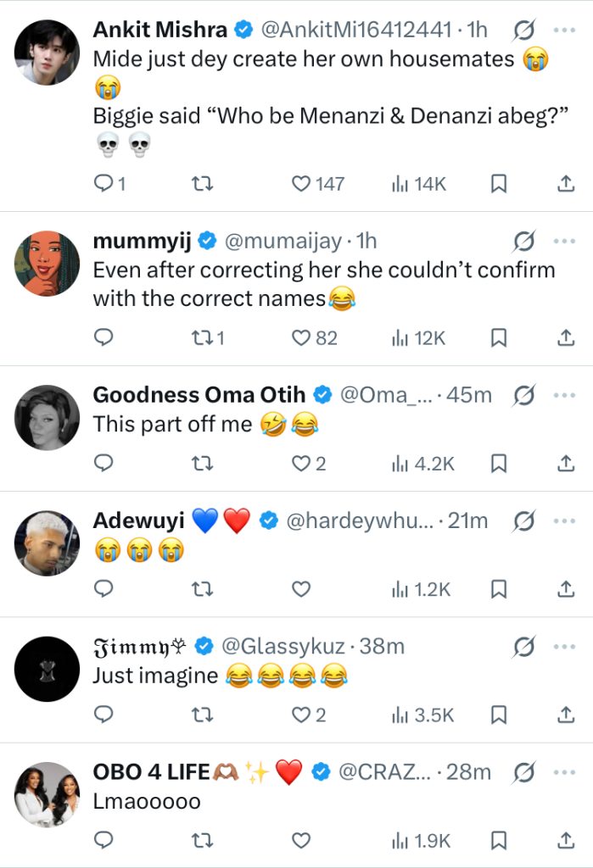Image resolution: width=593 pixels, height=868 pixels.
Task: Reply to Goodness Oma Otih's tweet
Action: click(103, 463)
